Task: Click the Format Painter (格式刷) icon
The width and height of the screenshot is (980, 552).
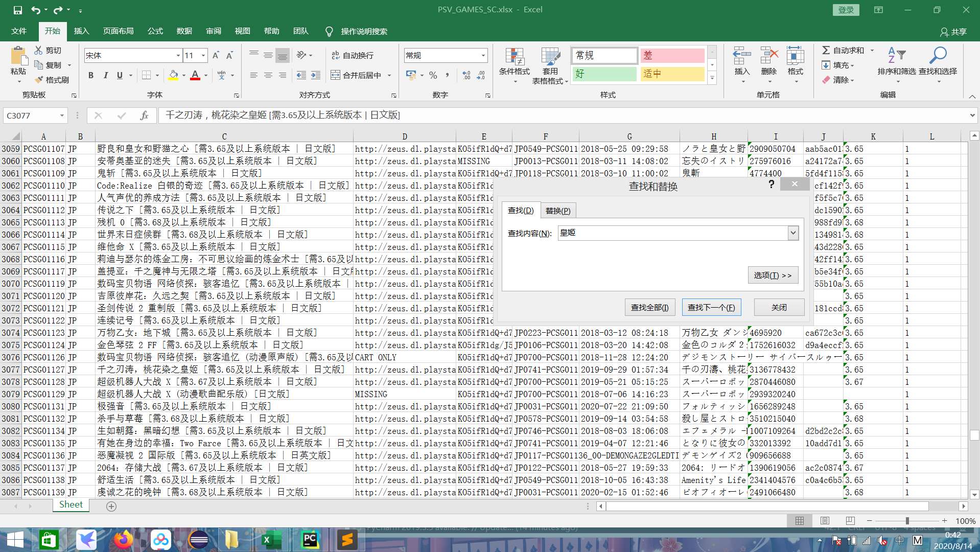Action: (39, 80)
